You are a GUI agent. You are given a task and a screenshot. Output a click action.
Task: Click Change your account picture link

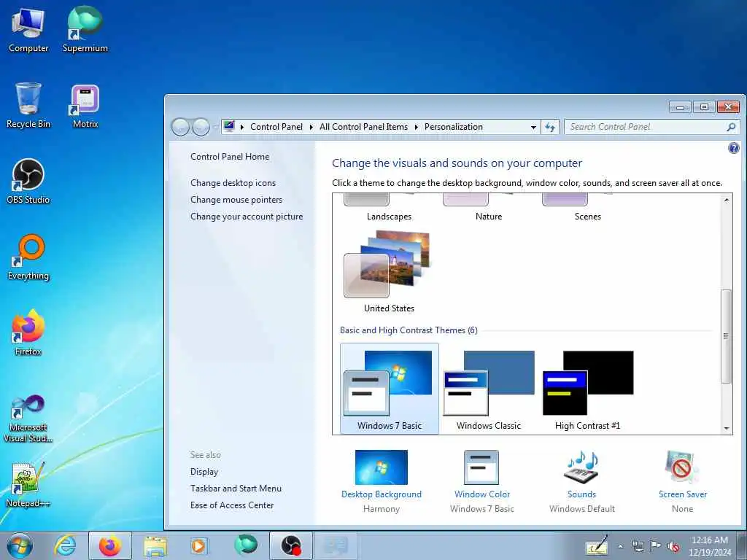click(x=247, y=216)
